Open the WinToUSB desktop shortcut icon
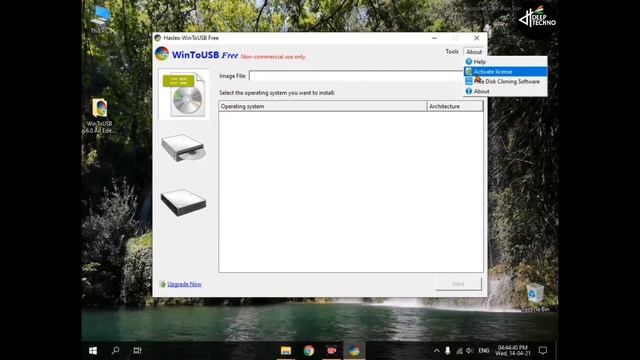This screenshot has height=360, width=640. pos(99,116)
